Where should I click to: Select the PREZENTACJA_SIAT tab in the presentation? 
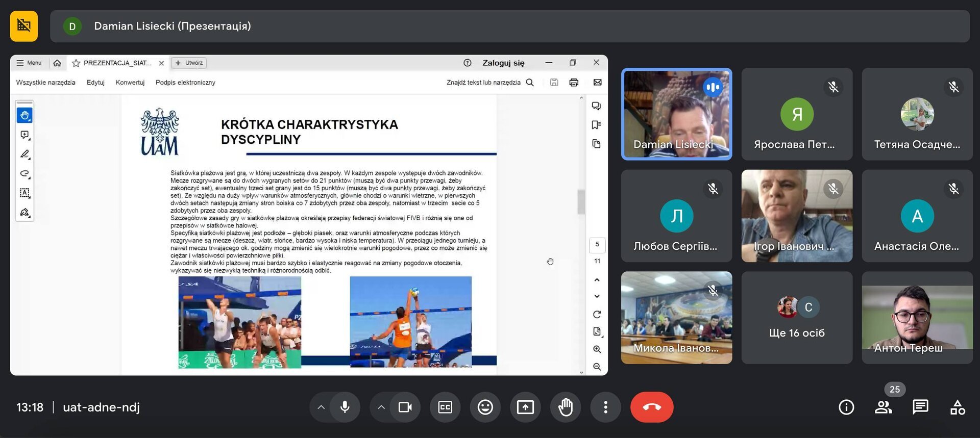point(118,63)
